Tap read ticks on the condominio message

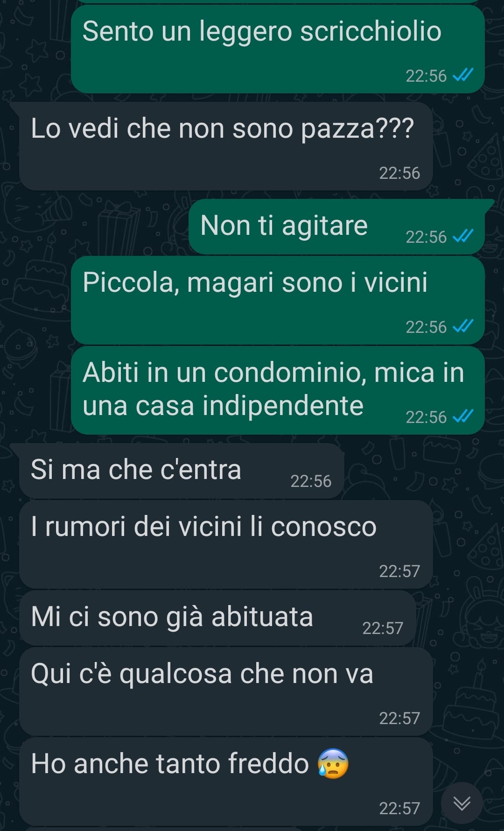[x=463, y=416]
